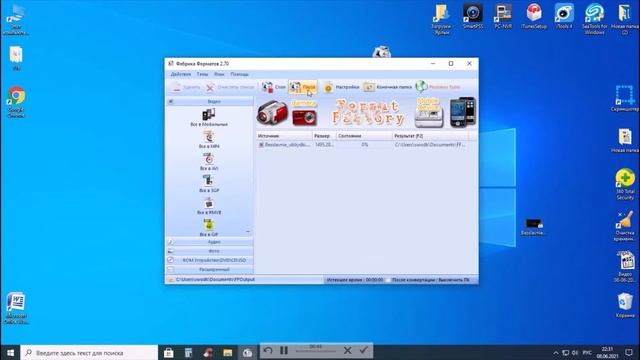This screenshot has height=360, width=640.
Task: Open the SeaTools for Windows desktop icon
Action: 594,19
